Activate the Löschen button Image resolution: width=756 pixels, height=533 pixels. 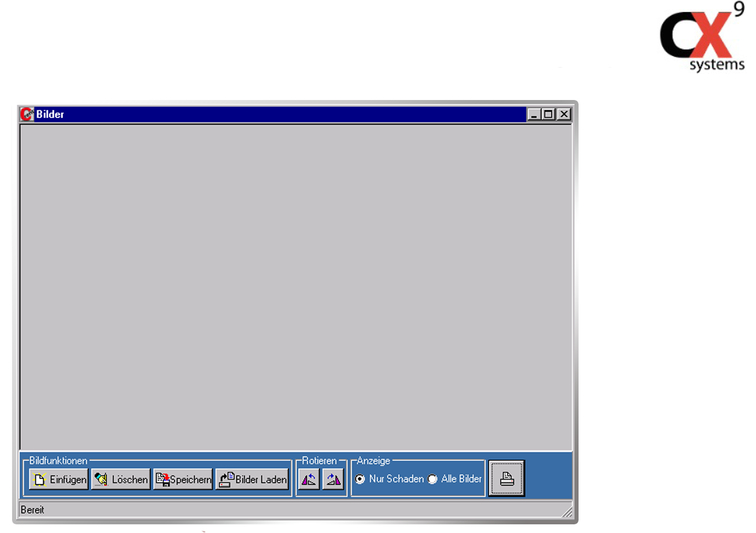[x=120, y=479]
